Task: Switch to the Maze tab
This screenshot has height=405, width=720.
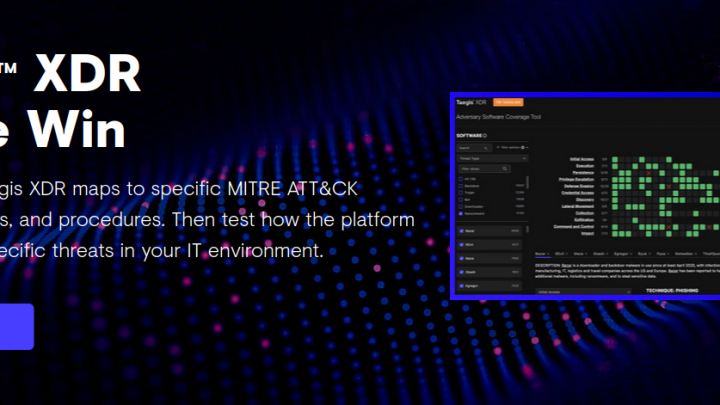Action: [x=579, y=253]
